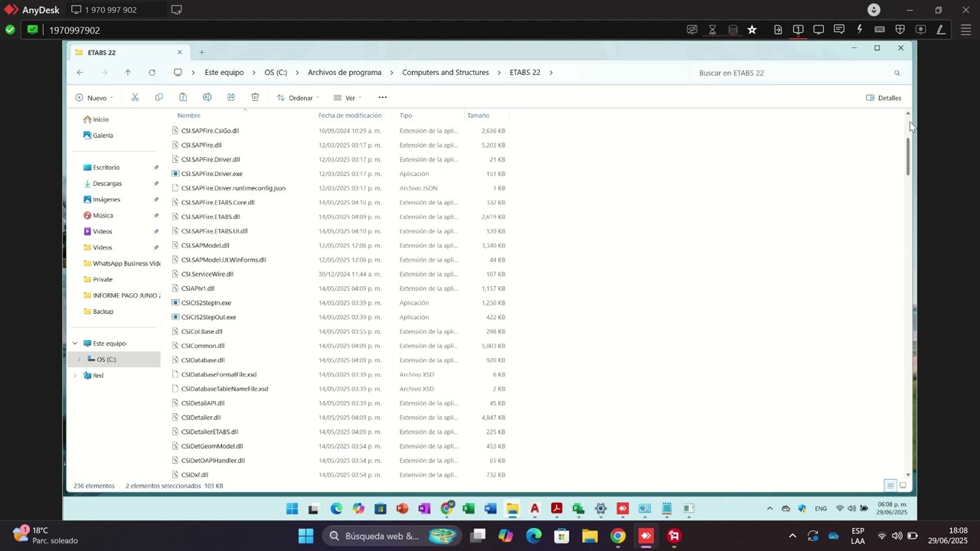Click the Excel icon on remote taskbar
This screenshot has width=980, height=551.
click(469, 508)
